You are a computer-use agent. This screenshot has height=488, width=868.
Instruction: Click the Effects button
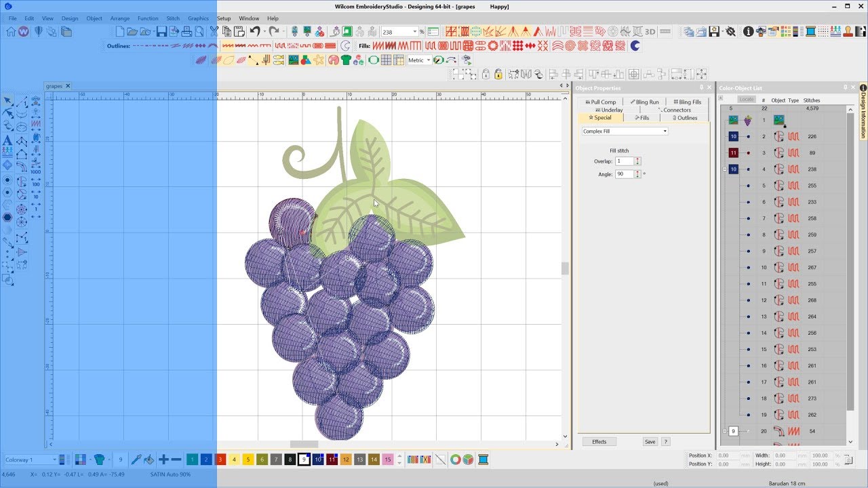[x=599, y=441]
